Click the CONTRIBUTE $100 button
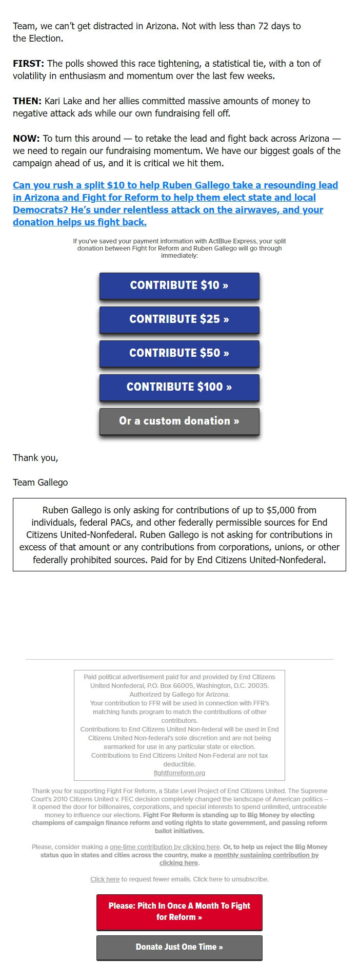The height and width of the screenshot is (980, 359). [179, 387]
